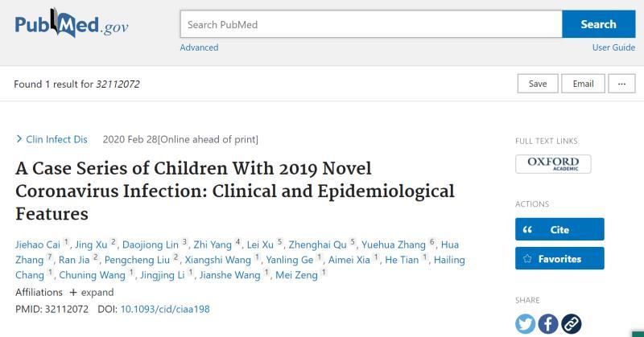Click author Zhenghai Qu's name
The image size is (644, 337).
[x=320, y=245]
